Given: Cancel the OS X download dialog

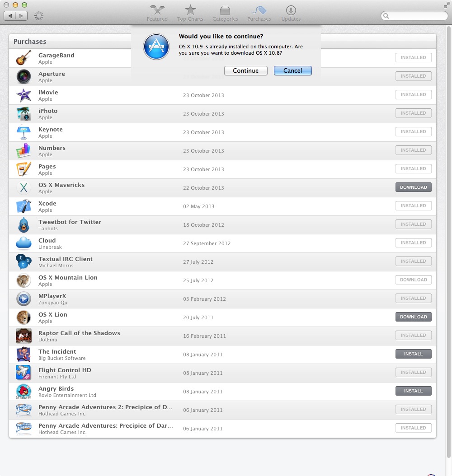Looking at the screenshot, I should point(292,70).
